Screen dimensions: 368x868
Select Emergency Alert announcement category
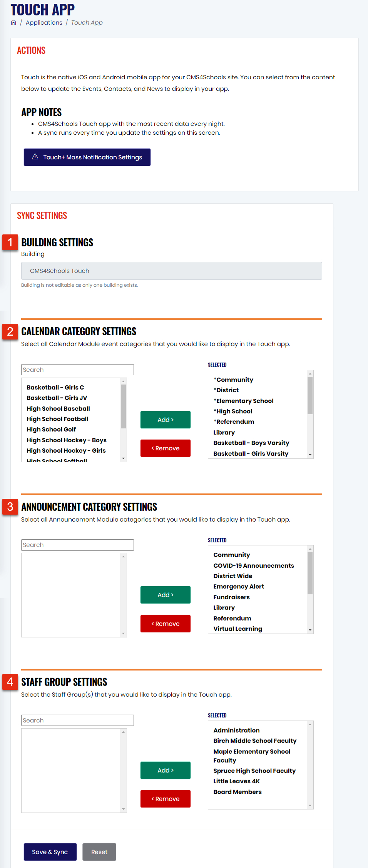(x=239, y=586)
